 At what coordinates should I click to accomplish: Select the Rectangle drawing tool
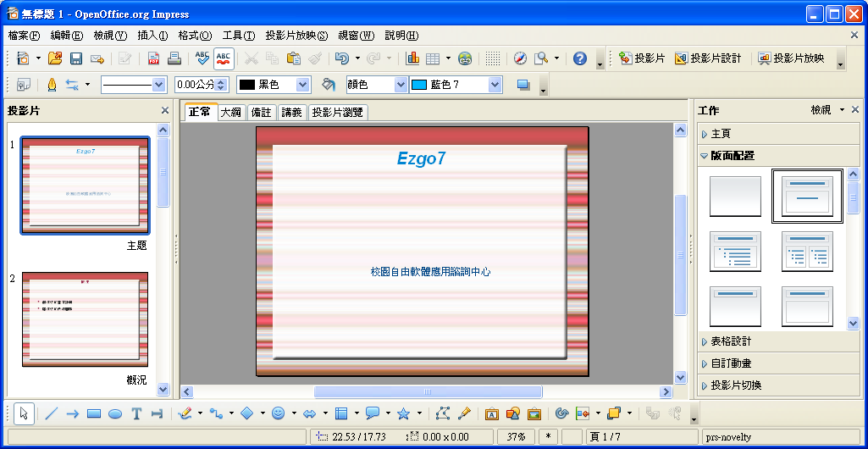(94, 413)
